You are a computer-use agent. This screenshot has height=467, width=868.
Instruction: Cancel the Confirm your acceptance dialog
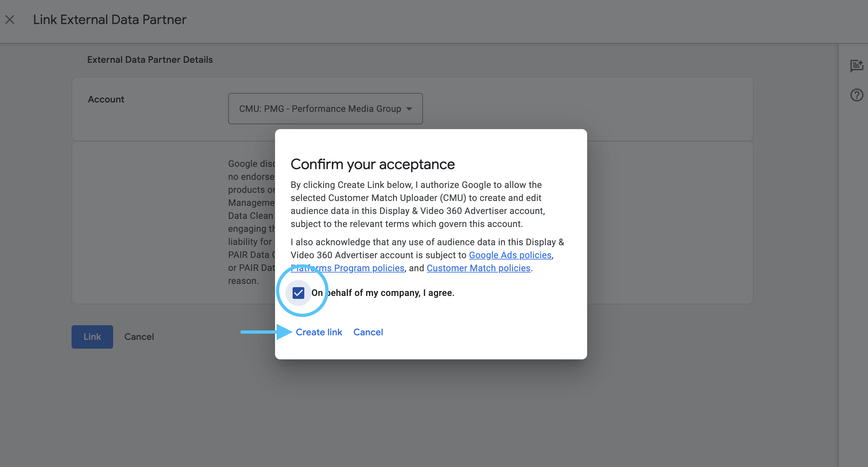[368, 332]
